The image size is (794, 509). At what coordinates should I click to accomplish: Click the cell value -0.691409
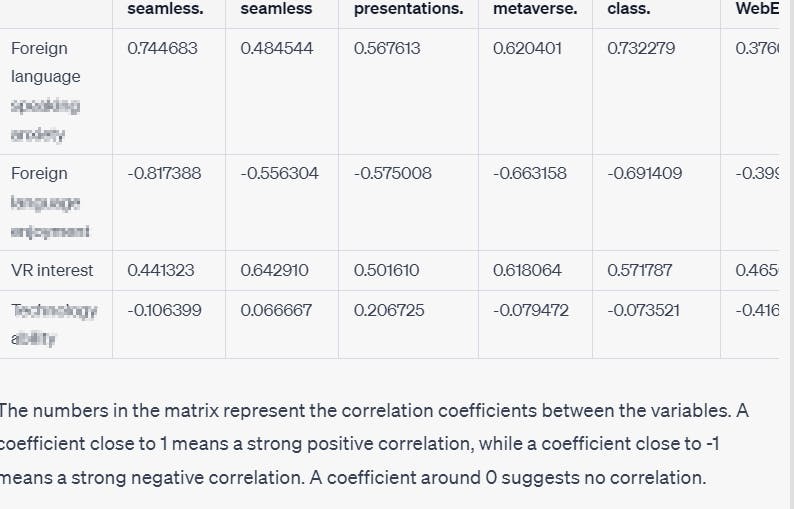(x=644, y=173)
